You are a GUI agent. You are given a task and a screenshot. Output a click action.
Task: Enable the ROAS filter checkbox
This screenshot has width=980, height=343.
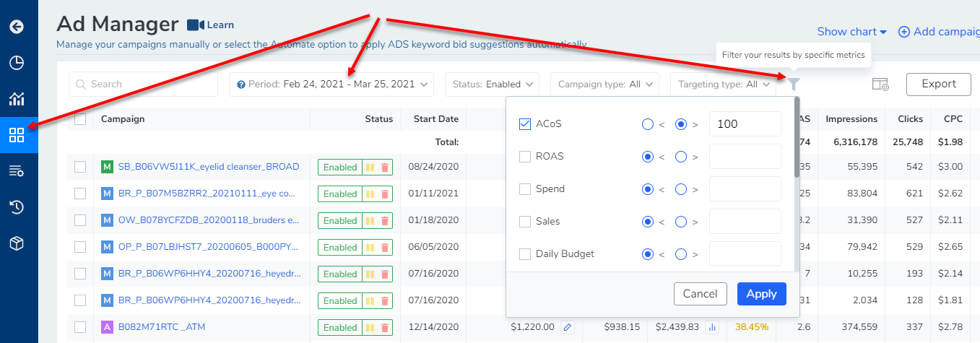[x=525, y=157]
